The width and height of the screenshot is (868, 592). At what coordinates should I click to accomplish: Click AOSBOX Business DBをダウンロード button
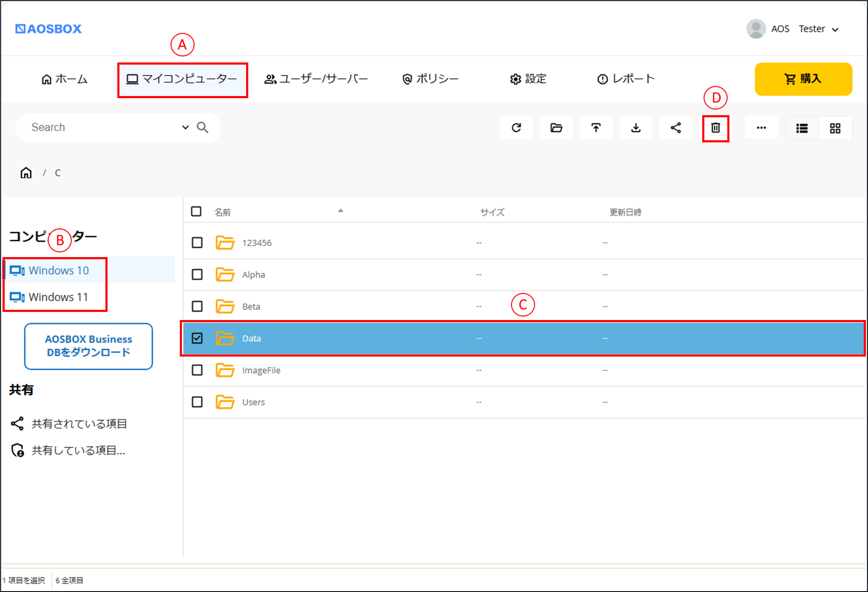(x=88, y=346)
